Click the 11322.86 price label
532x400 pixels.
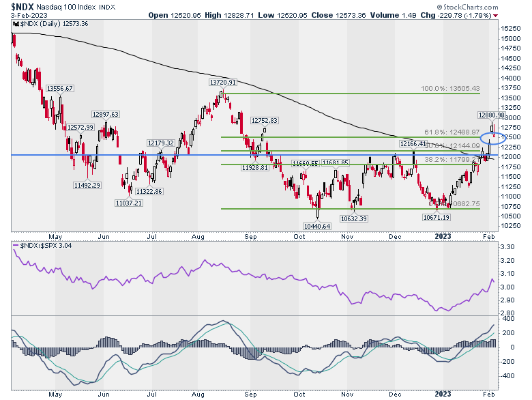[149, 192]
